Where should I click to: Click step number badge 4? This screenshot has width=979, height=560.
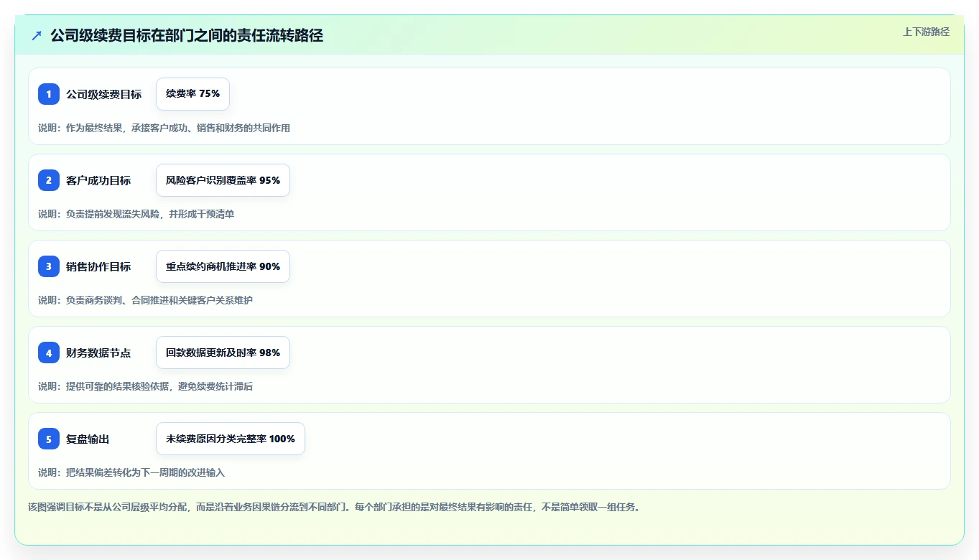(x=49, y=353)
